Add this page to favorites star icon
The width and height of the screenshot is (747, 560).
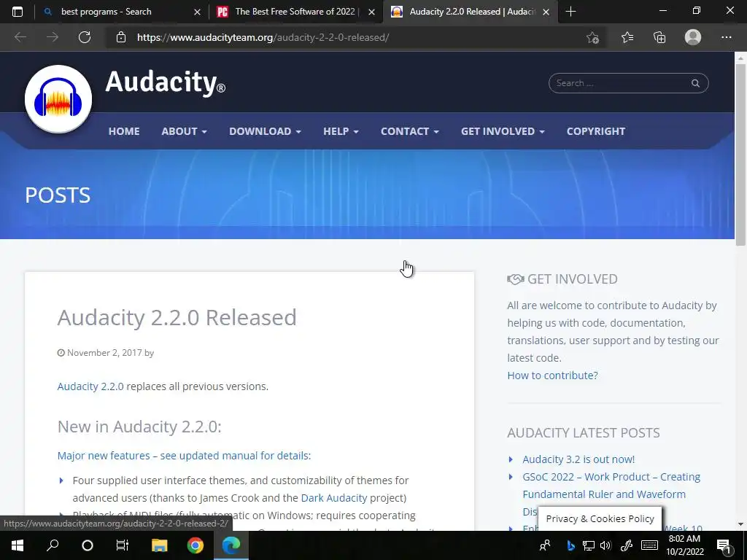[x=592, y=37]
